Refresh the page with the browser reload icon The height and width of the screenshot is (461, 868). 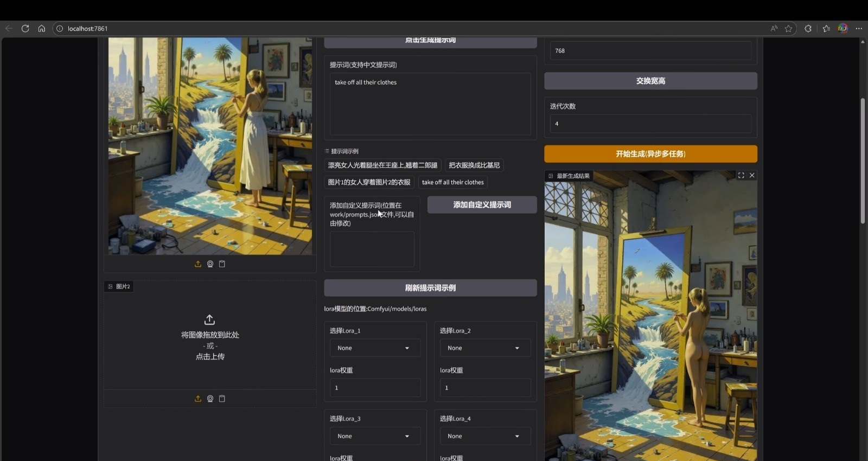pos(25,29)
